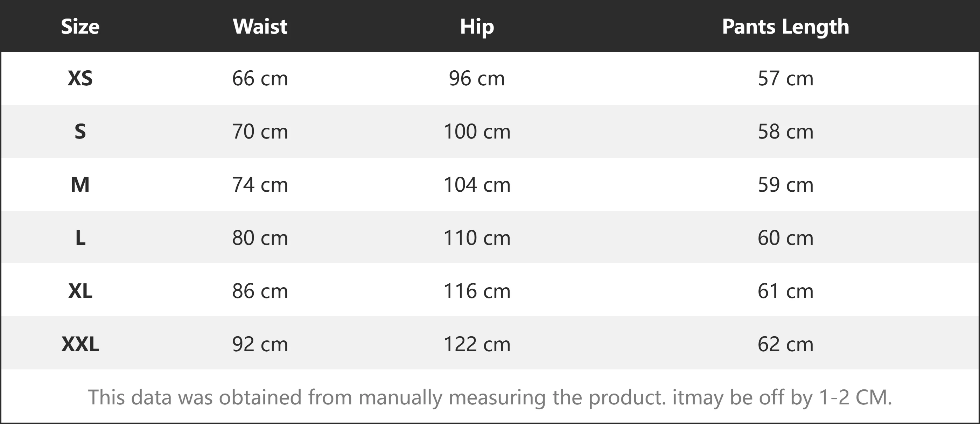980x424 pixels.
Task: Select the M size row label
Action: pos(80,185)
